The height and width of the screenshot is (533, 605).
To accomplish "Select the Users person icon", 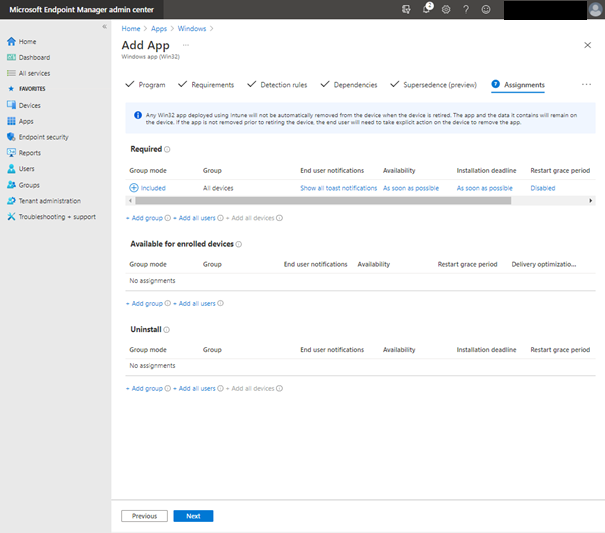I will pyautogui.click(x=11, y=169).
